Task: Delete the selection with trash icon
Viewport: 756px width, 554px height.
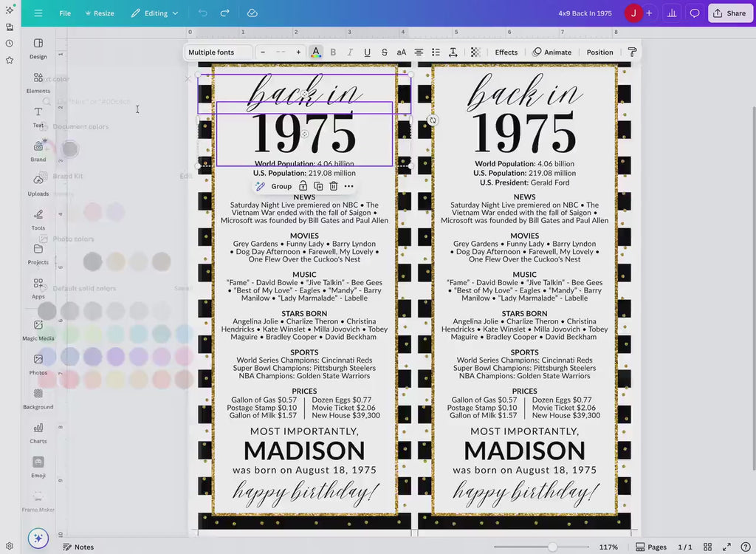Action: (x=334, y=186)
